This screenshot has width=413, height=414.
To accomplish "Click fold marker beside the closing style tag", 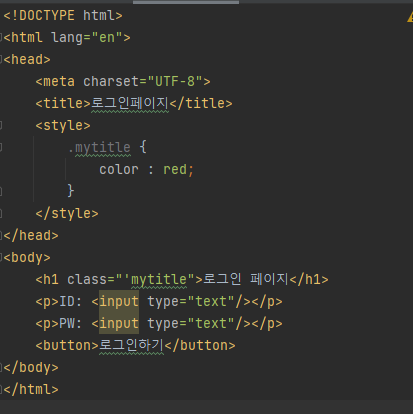I will pos(1,213).
